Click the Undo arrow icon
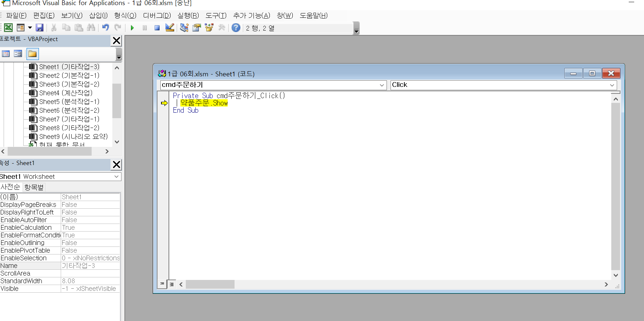Image resolution: width=644 pixels, height=321 pixels. [x=105, y=28]
